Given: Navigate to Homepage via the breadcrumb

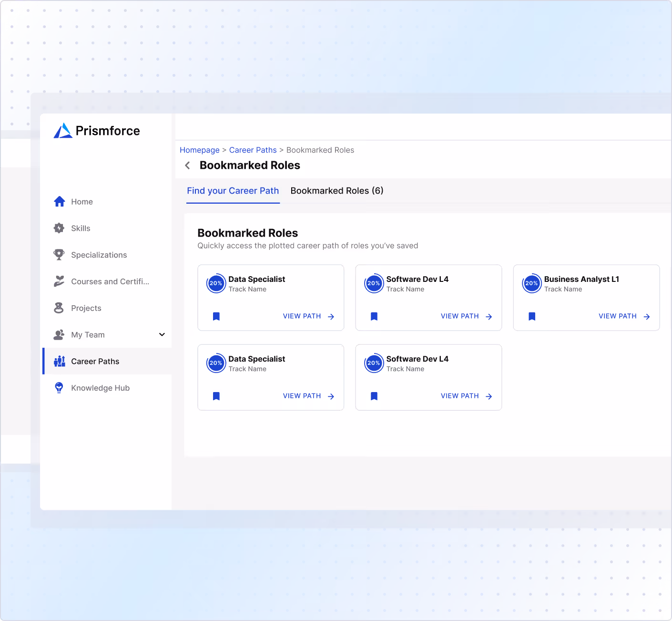Looking at the screenshot, I should pyautogui.click(x=199, y=150).
